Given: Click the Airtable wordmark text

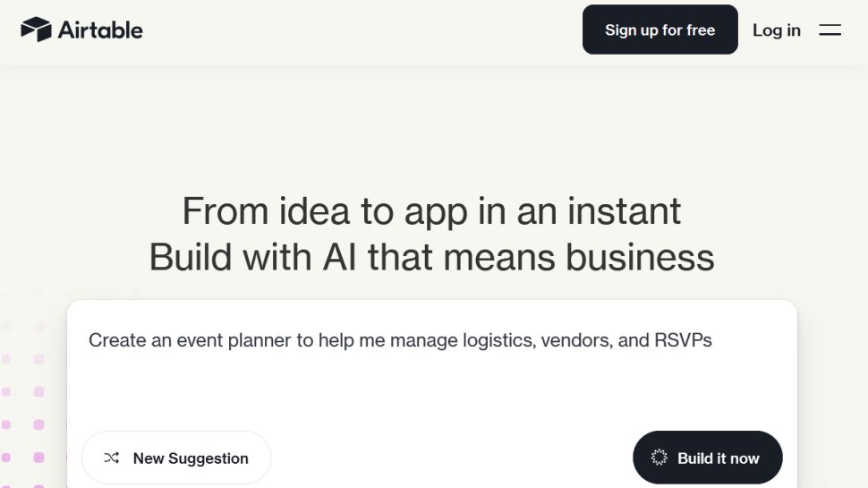Looking at the screenshot, I should point(100,30).
